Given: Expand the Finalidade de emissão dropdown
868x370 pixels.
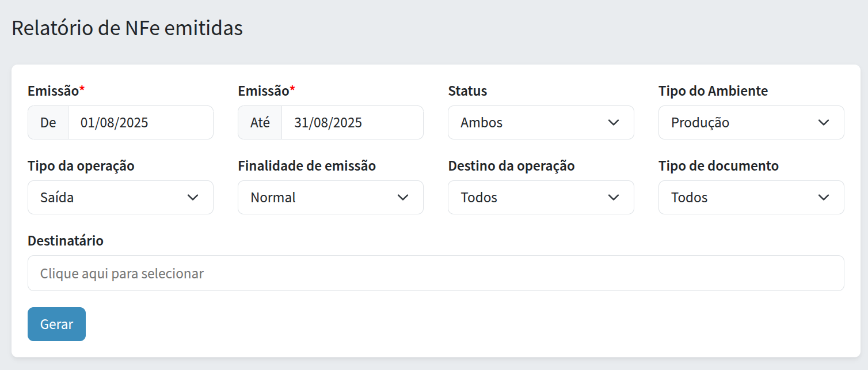Looking at the screenshot, I should coord(330,198).
